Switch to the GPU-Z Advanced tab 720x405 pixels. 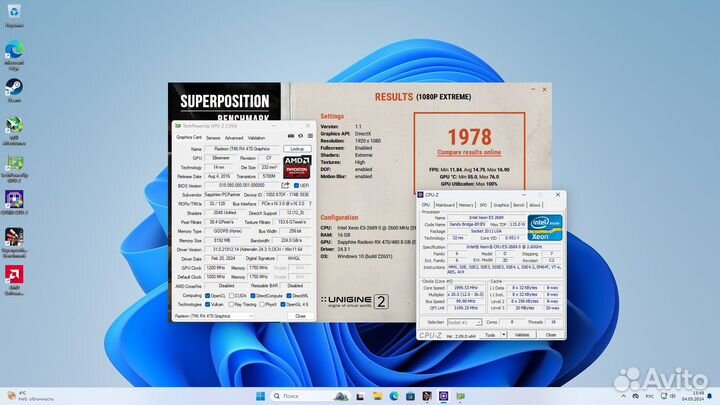click(234, 138)
